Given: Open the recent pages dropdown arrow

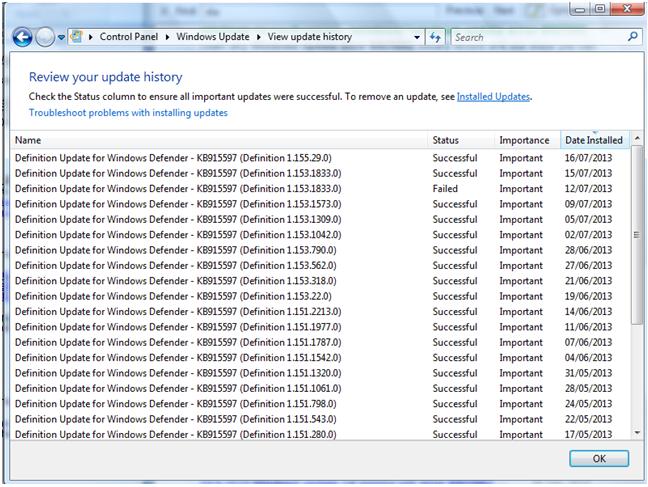Looking at the screenshot, I should [x=61, y=38].
